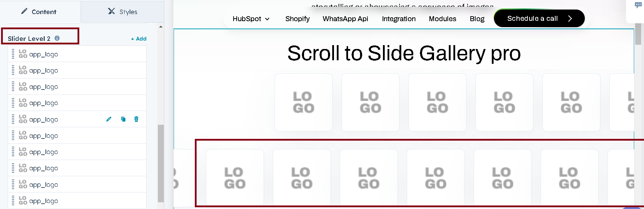
Task: Click the info icon beside Slider Level 2
Action: coord(57,38)
